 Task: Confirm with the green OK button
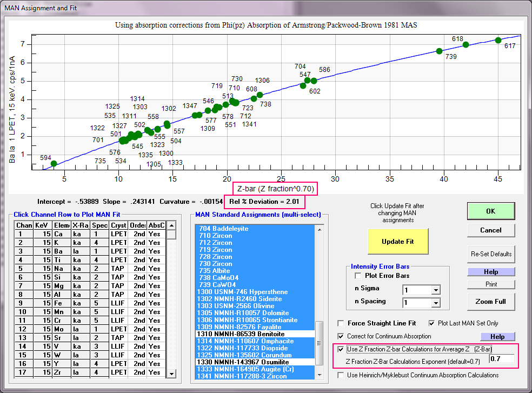point(490,211)
